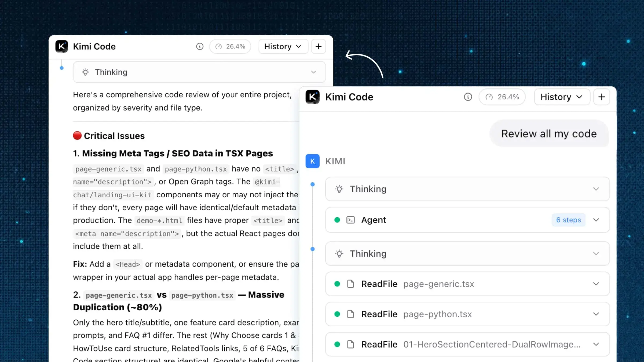Expand the Thinking chevron in the back panel
644x362 pixels.
coord(313,72)
